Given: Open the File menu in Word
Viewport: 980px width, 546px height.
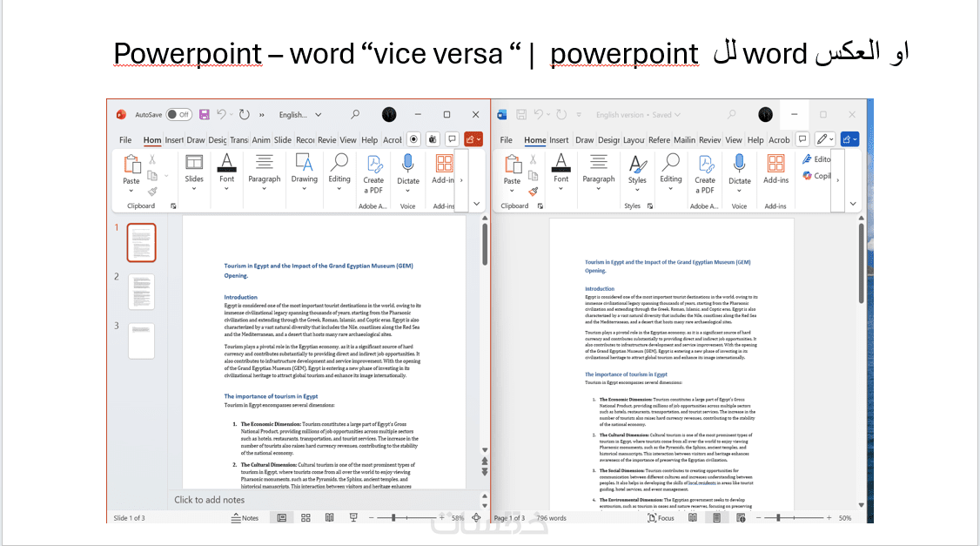Looking at the screenshot, I should pos(507,140).
